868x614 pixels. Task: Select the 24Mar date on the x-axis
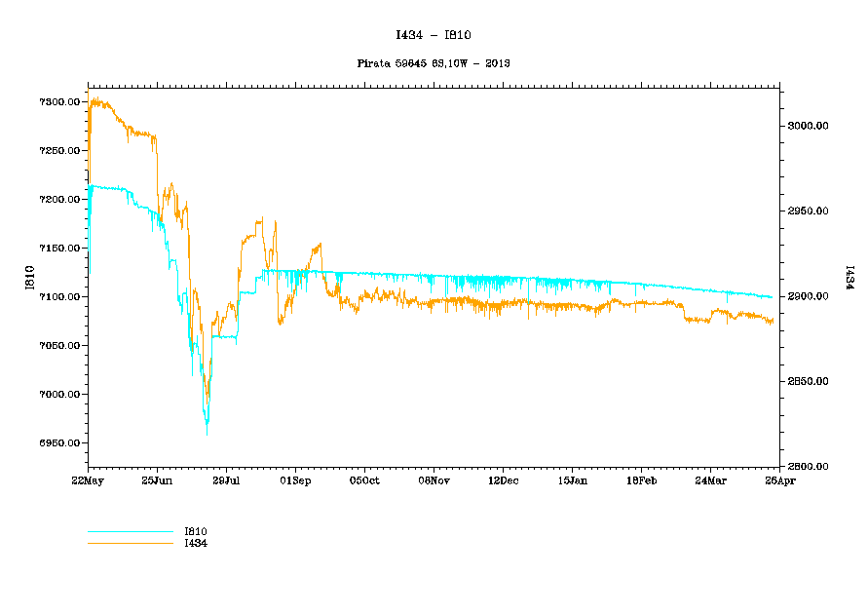pos(710,480)
